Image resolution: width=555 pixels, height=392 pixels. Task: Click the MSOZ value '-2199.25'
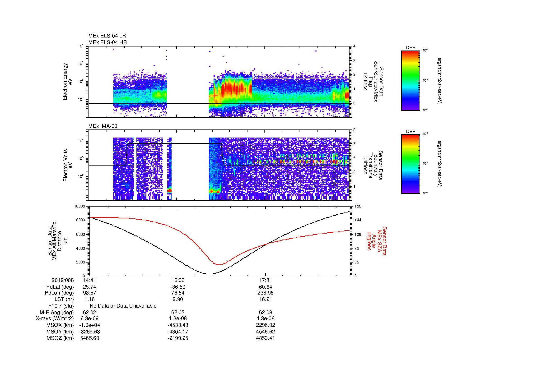[x=178, y=338]
